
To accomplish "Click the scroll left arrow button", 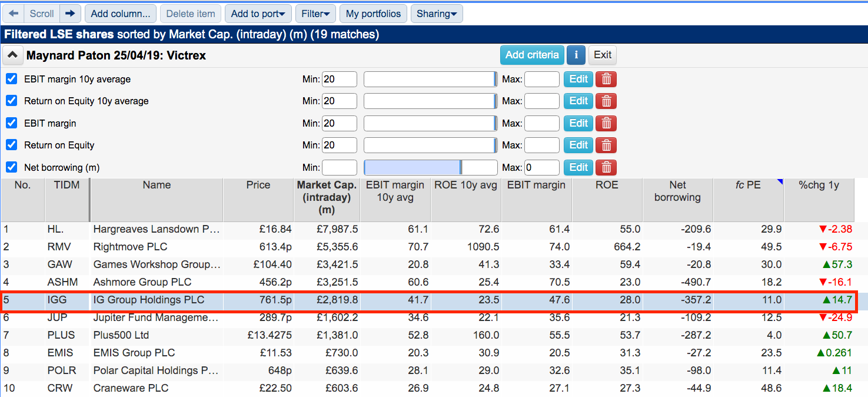I will [14, 14].
